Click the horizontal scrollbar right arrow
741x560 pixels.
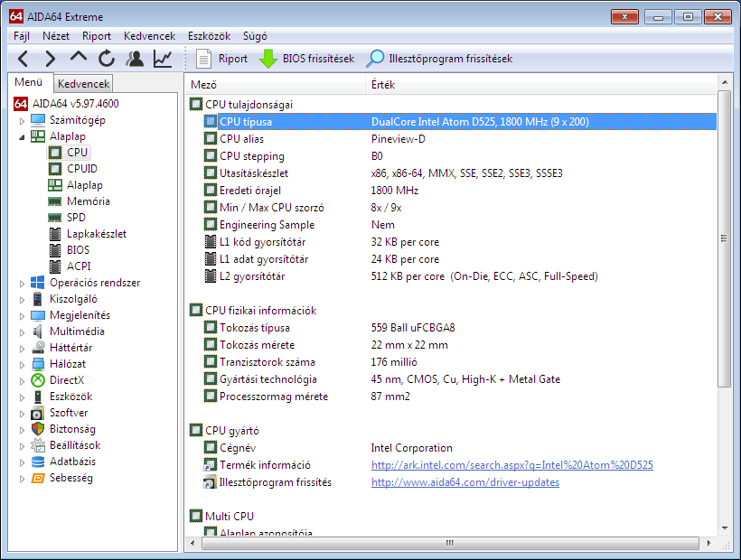tap(708, 543)
